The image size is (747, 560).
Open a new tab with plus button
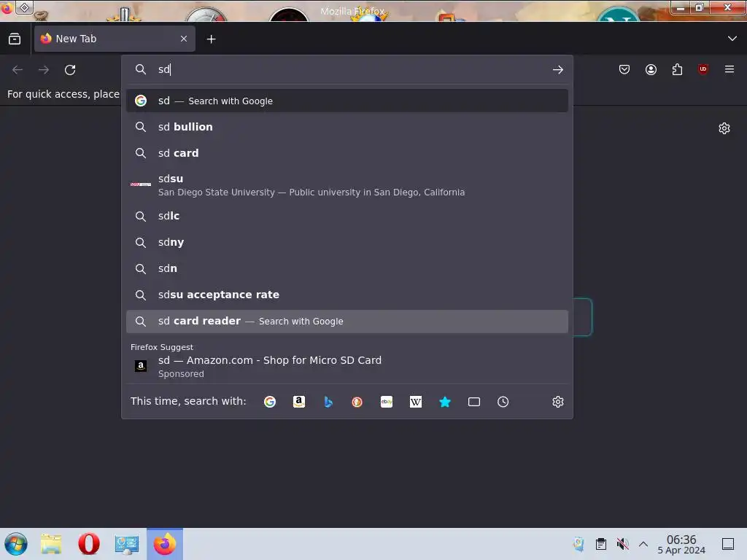click(211, 39)
